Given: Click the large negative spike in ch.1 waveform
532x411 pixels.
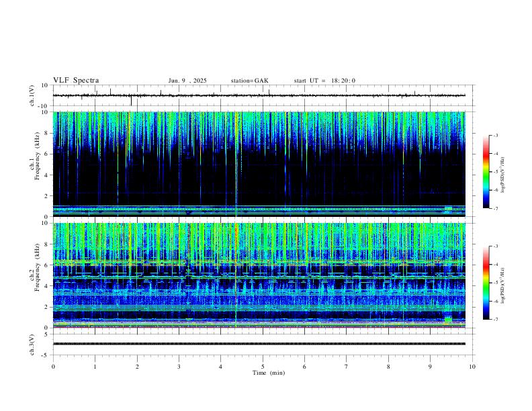Looking at the screenshot, I should coord(131,101).
